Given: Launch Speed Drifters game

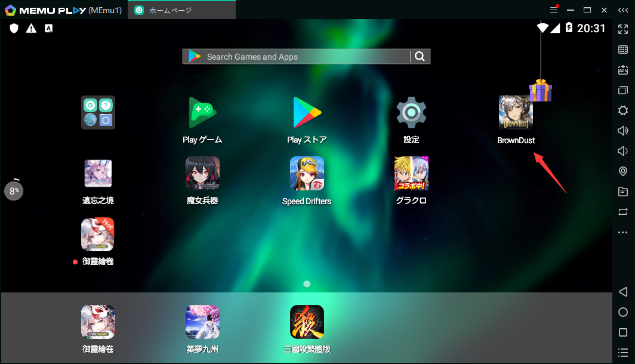Looking at the screenshot, I should (x=307, y=174).
